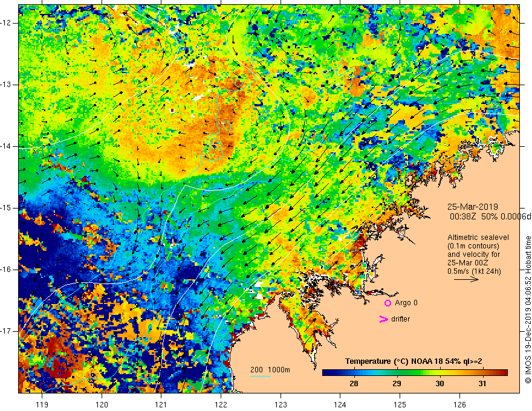
Task: Click the longitude label 119
Action: [x=42, y=404]
